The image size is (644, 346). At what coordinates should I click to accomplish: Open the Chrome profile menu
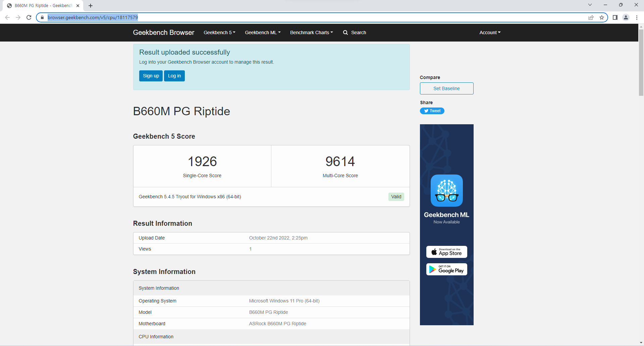[x=626, y=17]
